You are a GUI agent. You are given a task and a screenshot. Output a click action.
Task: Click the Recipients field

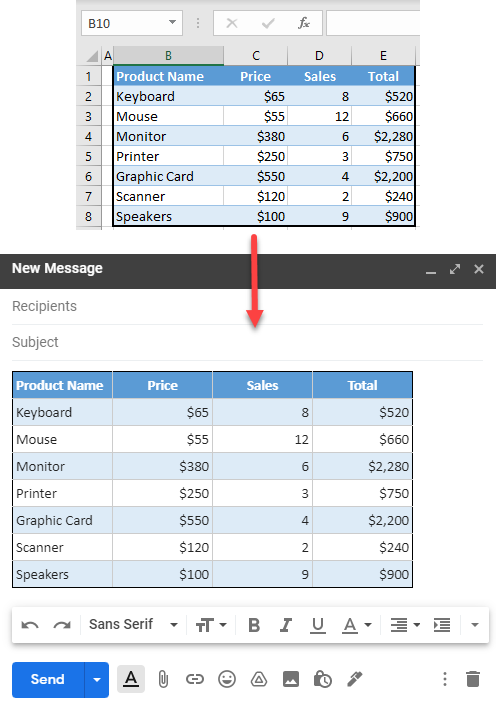point(247,306)
